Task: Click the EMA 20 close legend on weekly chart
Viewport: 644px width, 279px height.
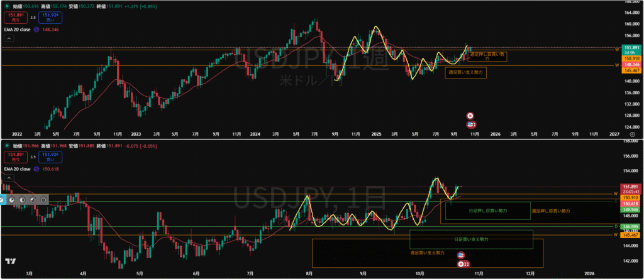Action: [x=18, y=29]
